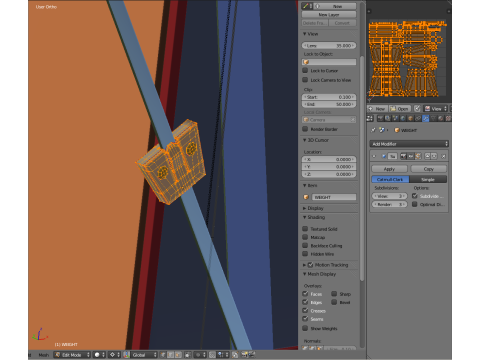Click the properties sidebar scrollbar
This screenshot has width=480, height=360.
point(362,168)
